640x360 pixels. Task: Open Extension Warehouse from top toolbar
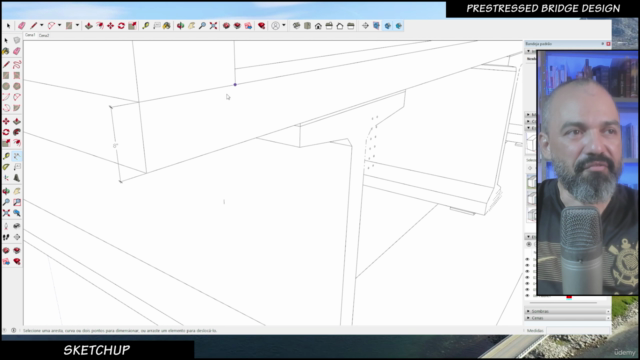pyautogui.click(x=237, y=26)
